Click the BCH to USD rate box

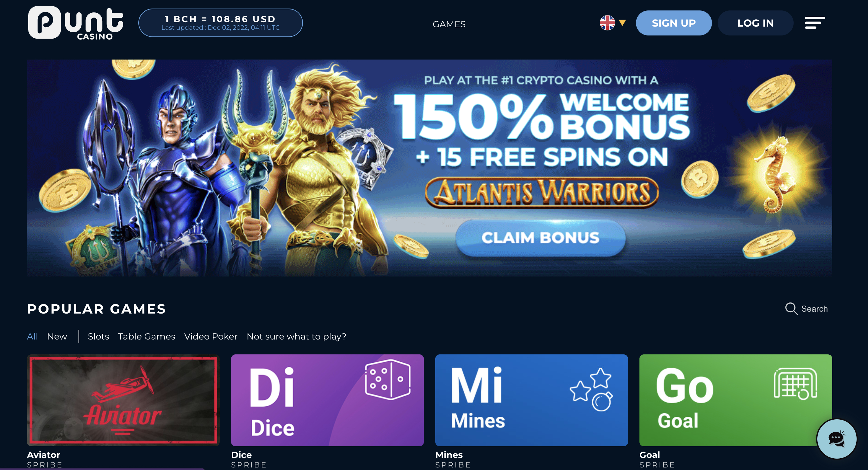pos(220,23)
